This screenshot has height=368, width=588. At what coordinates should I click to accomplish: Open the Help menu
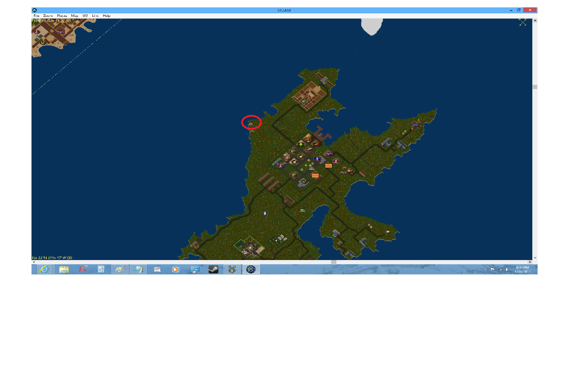(107, 16)
